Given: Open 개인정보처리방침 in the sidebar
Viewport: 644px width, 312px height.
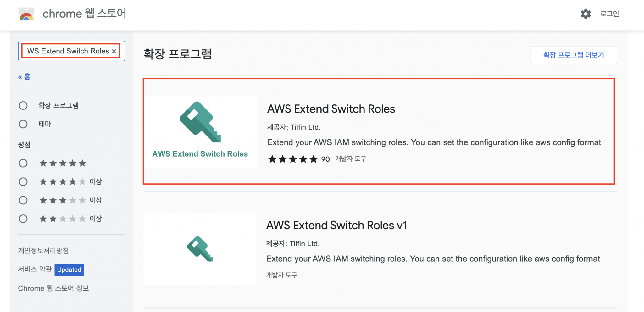Looking at the screenshot, I should tap(43, 250).
